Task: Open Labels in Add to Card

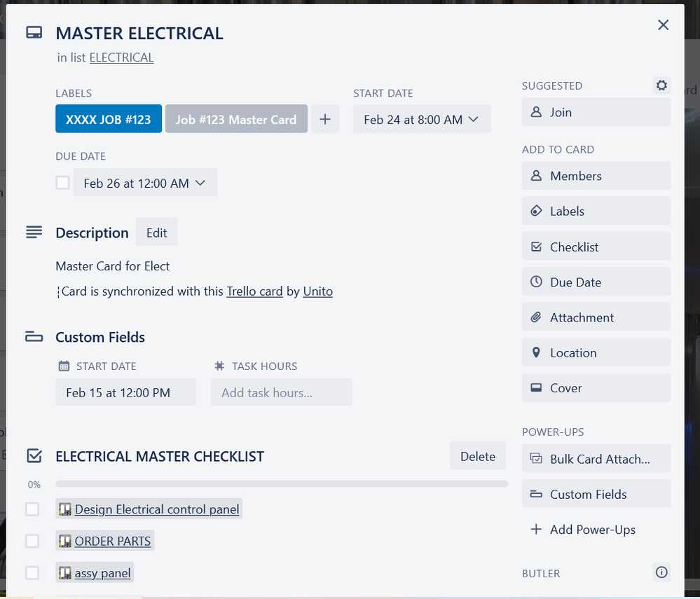Action: pos(596,211)
